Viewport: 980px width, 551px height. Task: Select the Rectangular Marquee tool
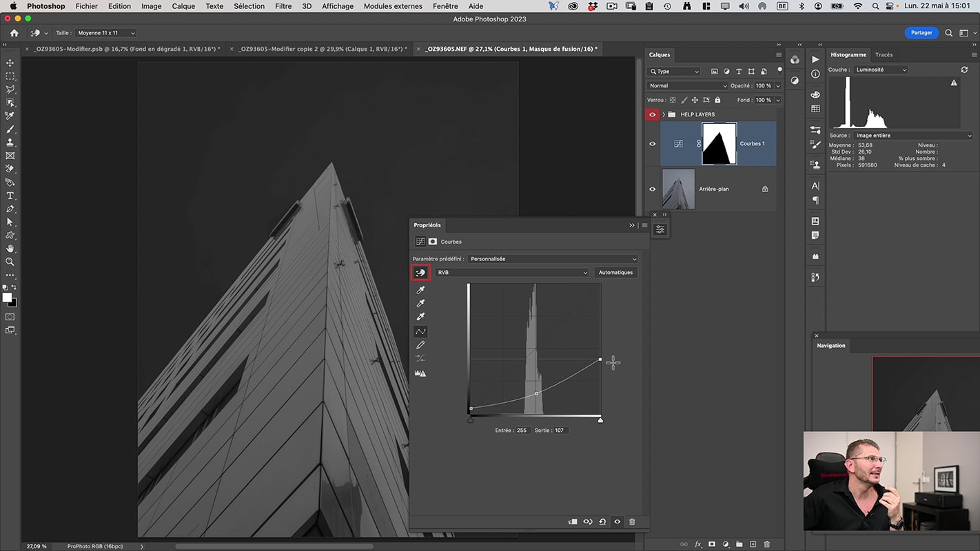tap(10, 76)
